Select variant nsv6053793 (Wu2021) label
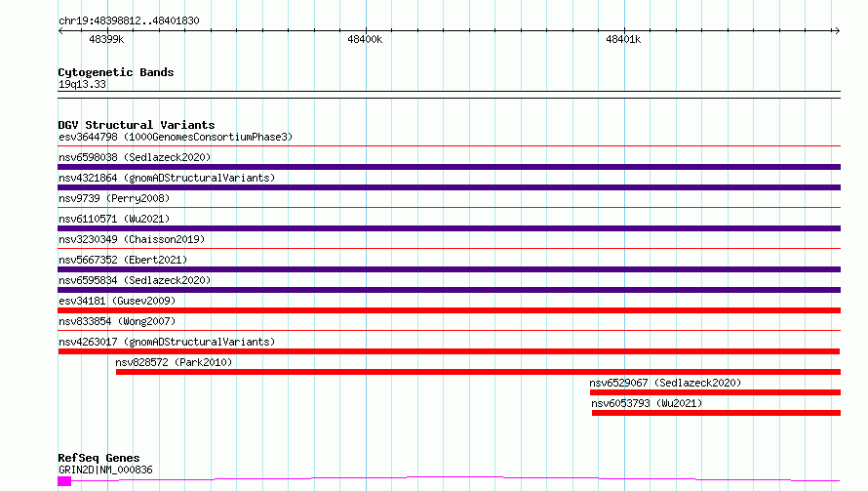868x491 pixels. 647,403
